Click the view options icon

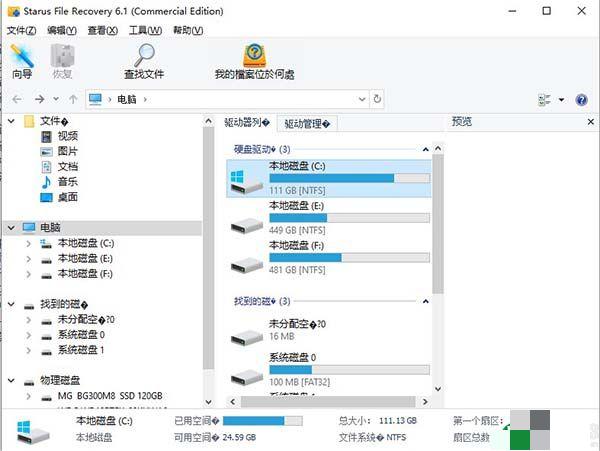click(544, 100)
